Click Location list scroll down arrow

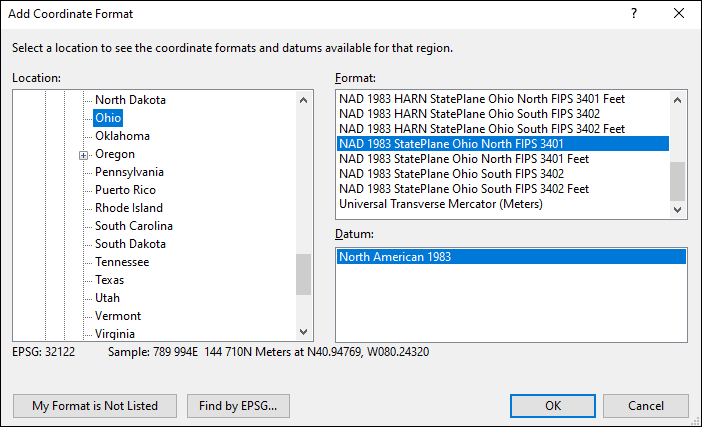coord(304,332)
